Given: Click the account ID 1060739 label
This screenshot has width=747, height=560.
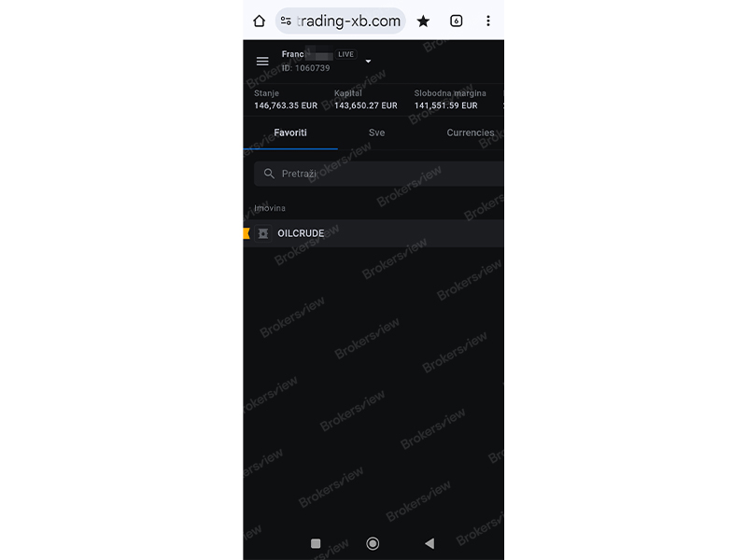Looking at the screenshot, I should point(305,68).
